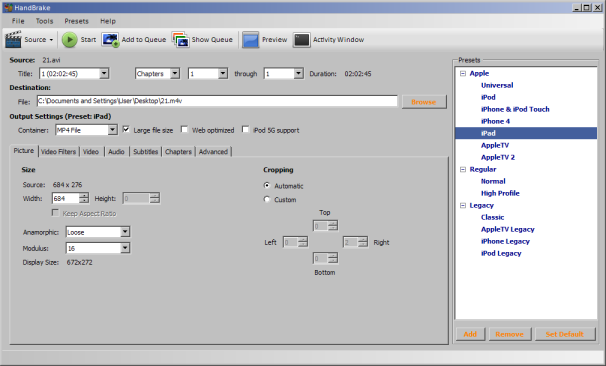Select the Classic preset

[492, 217]
